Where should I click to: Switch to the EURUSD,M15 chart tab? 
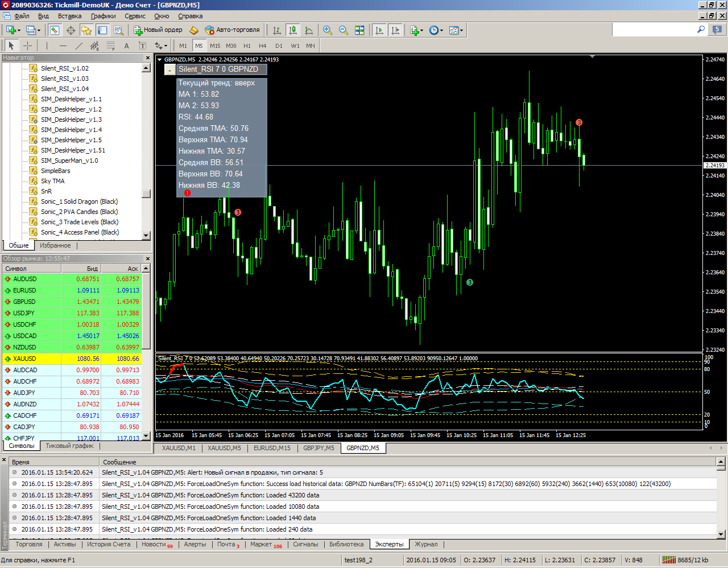point(272,448)
